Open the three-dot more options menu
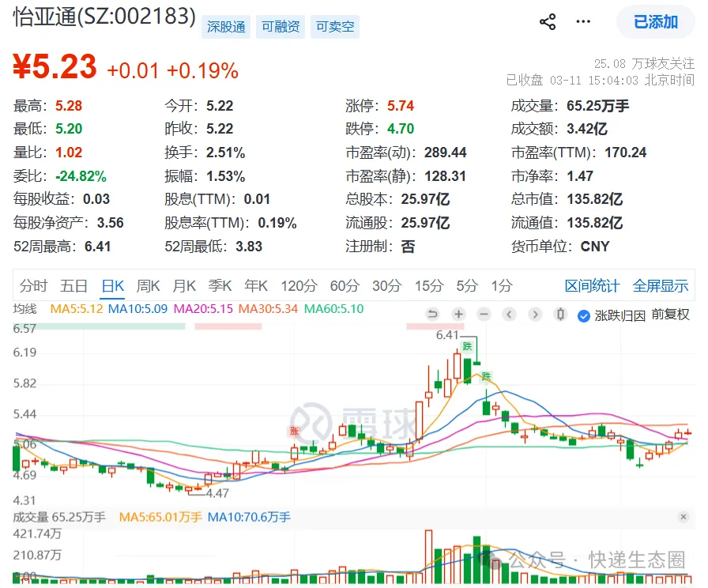 pyautogui.click(x=583, y=21)
